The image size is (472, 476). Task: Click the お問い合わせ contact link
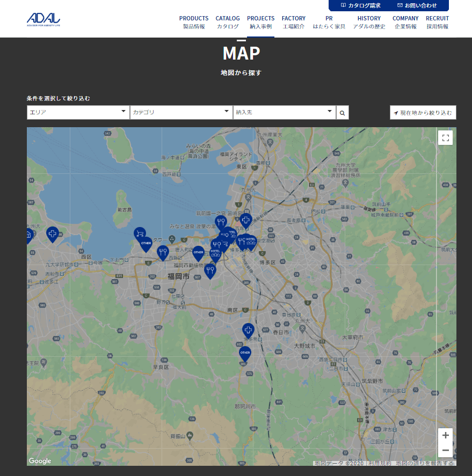(x=417, y=5)
